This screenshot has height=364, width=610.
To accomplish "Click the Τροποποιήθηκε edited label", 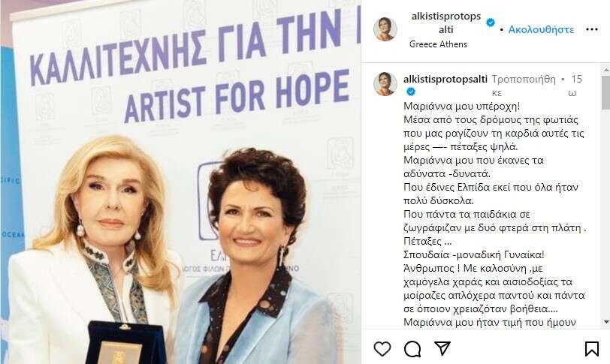I will [x=524, y=86].
